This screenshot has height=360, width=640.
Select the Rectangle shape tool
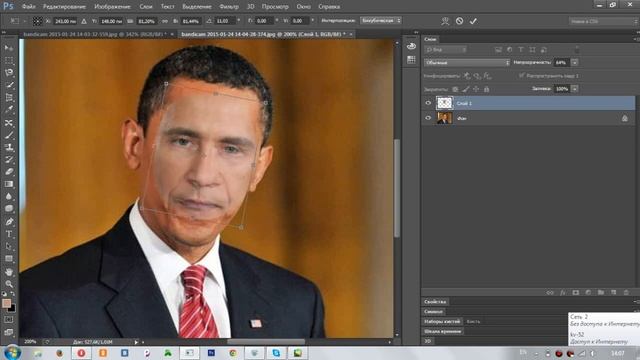point(9,259)
